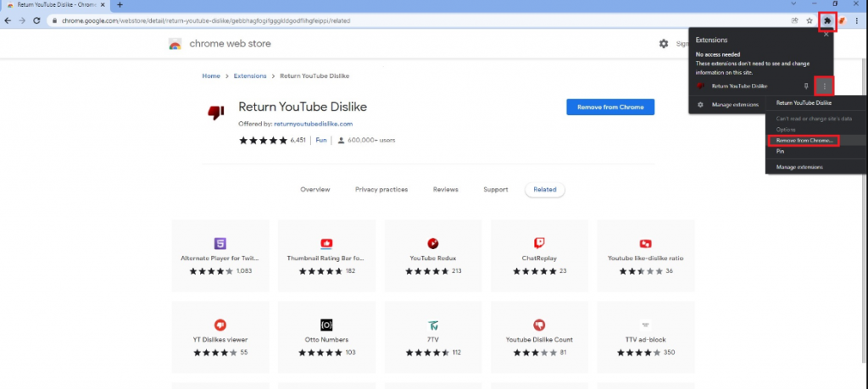The width and height of the screenshot is (868, 389).
Task: Click Youtube like-dislike ratio icon
Action: click(x=645, y=243)
